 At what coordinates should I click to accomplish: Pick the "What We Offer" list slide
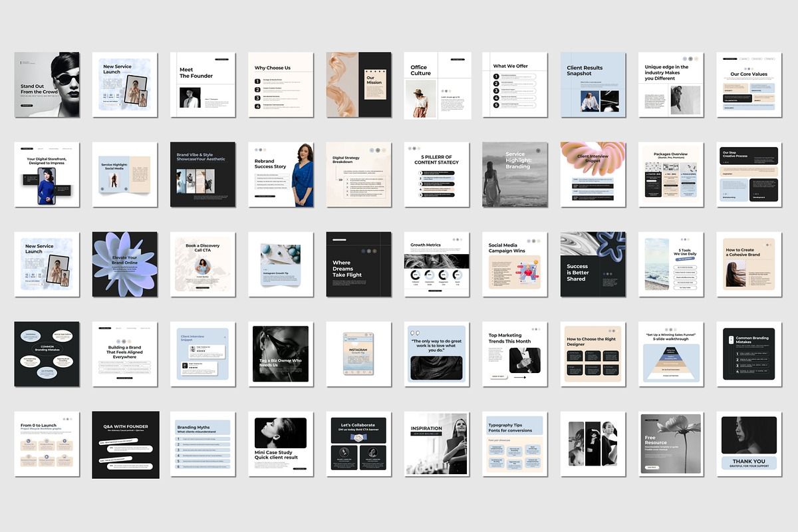[515, 84]
